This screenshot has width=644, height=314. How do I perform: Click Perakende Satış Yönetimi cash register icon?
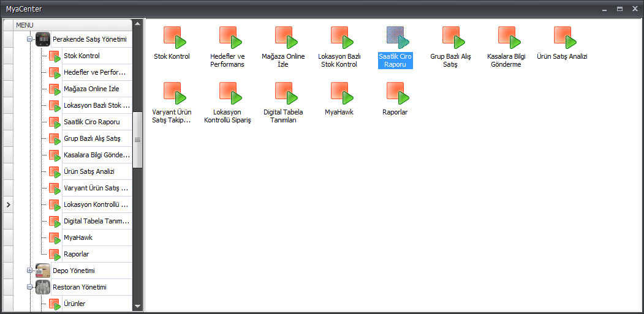(43, 39)
